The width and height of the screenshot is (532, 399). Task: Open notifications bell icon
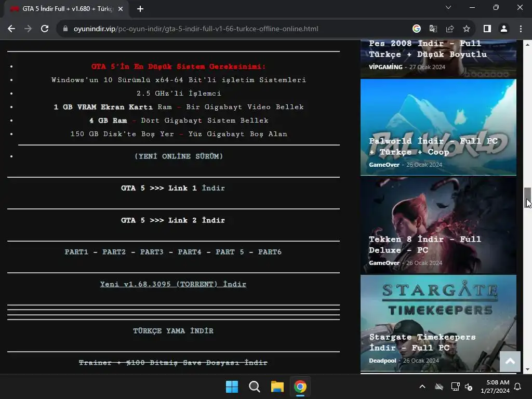click(x=518, y=387)
